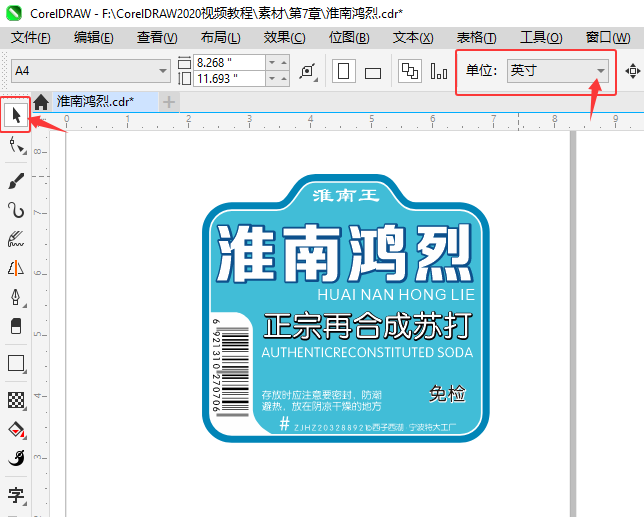Select the swirl effect tool
The image size is (644, 517).
(x=16, y=458)
